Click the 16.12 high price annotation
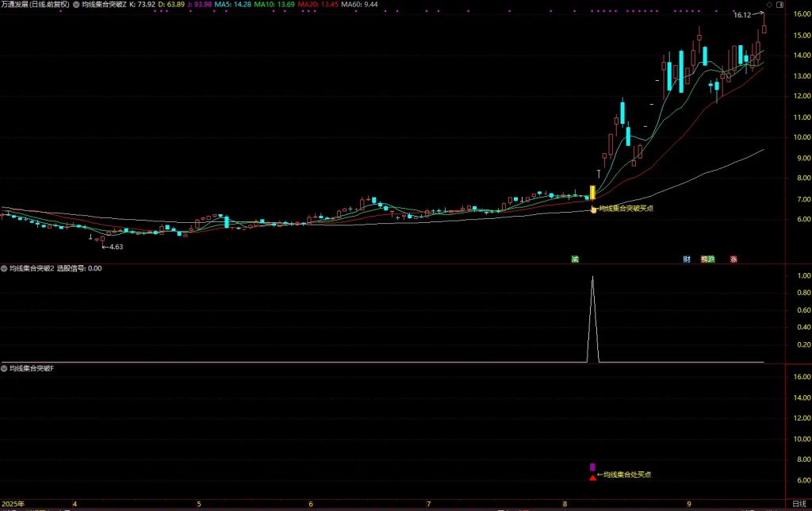Screen dimensions: 812x511 point(742,14)
